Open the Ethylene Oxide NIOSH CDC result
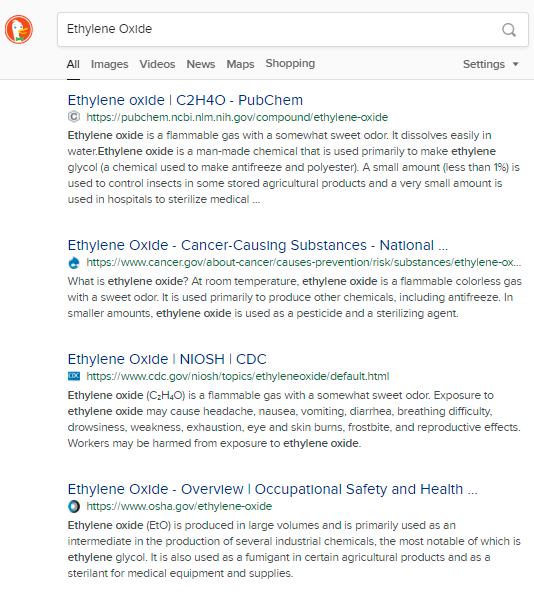Image resolution: width=534 pixels, height=599 pixels. pyautogui.click(x=167, y=359)
